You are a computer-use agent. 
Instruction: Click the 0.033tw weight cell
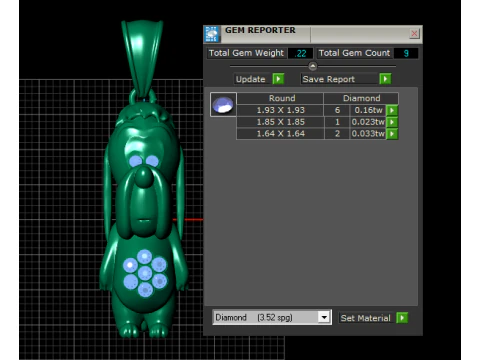point(368,134)
